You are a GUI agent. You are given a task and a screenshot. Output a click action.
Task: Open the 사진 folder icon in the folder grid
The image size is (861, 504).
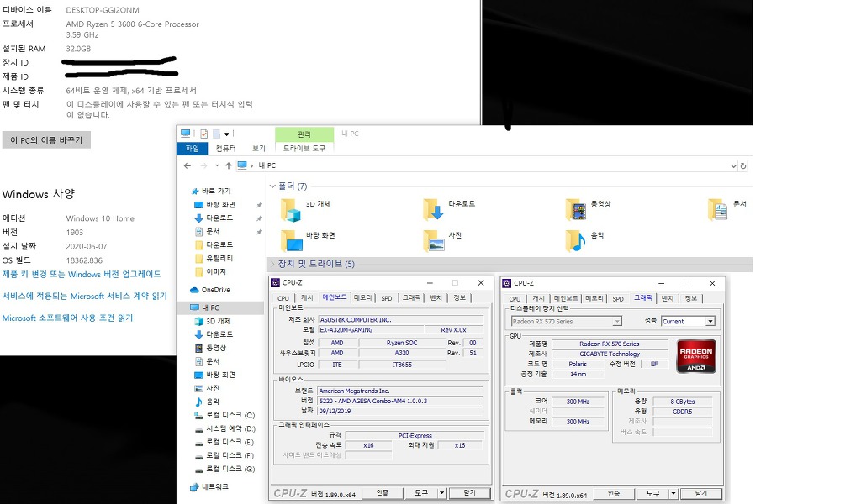(x=433, y=241)
